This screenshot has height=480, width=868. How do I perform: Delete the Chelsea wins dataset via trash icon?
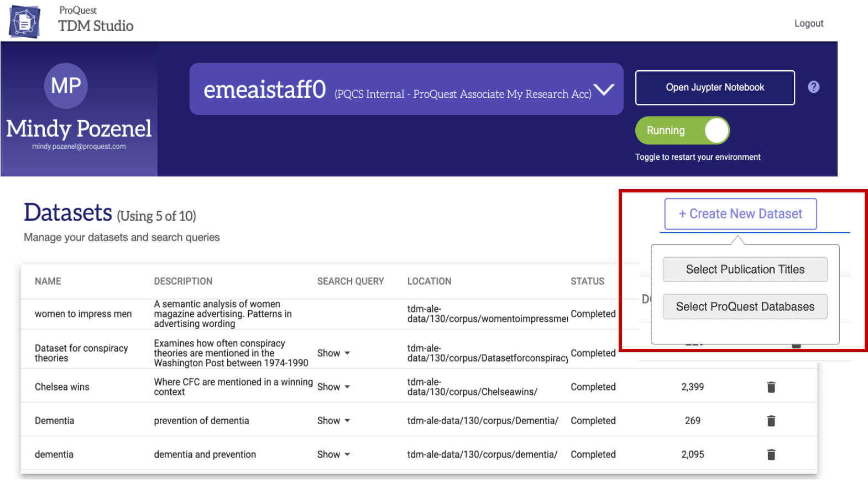click(771, 387)
